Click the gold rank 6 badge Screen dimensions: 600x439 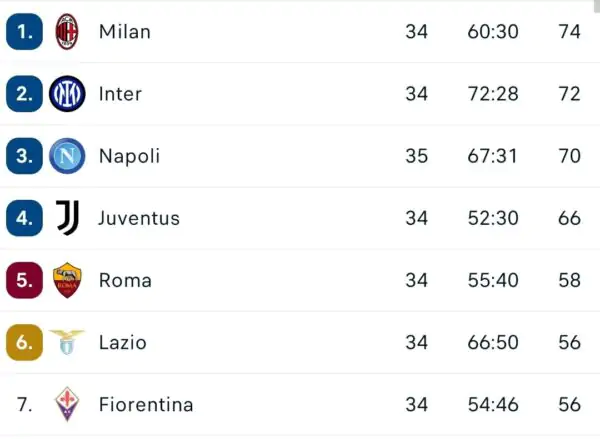click(24, 342)
